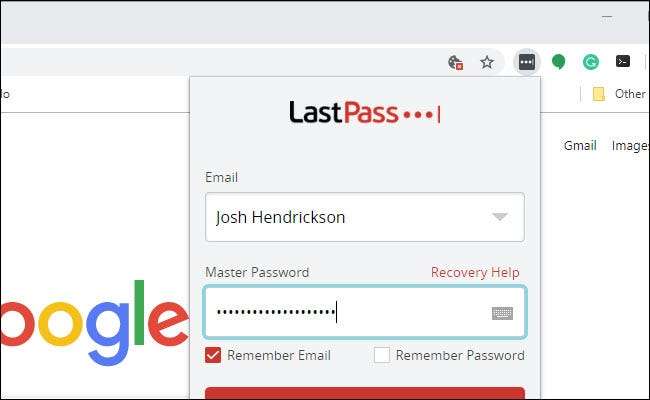Focus the Master Password input field
650x400 pixels.
pos(365,312)
